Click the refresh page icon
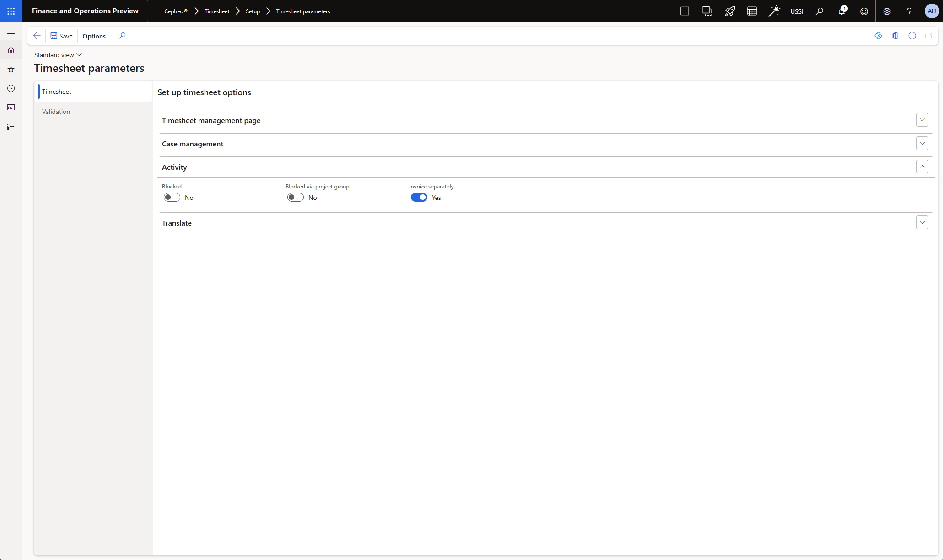The image size is (943, 560). pos(912,36)
